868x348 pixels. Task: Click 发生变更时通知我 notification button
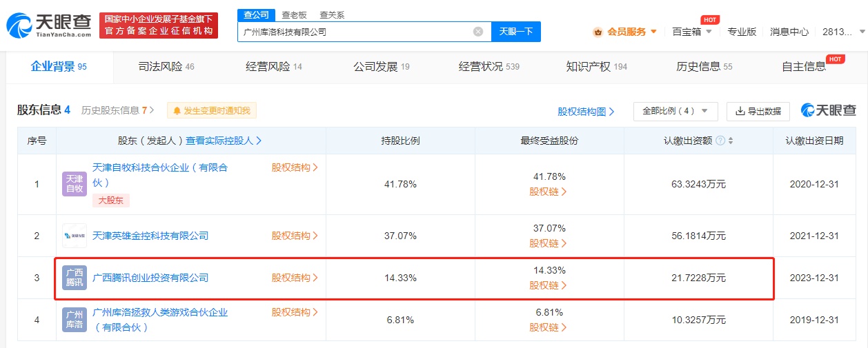[x=211, y=110]
